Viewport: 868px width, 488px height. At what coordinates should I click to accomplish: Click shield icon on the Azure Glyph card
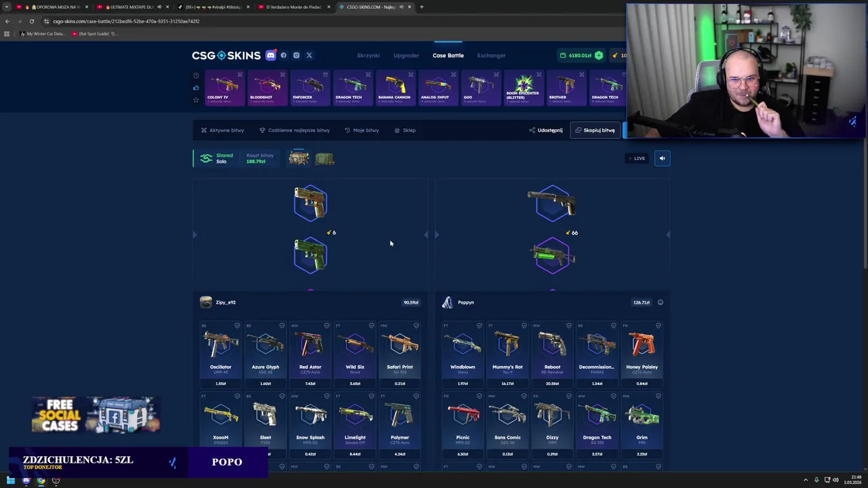[281, 325]
